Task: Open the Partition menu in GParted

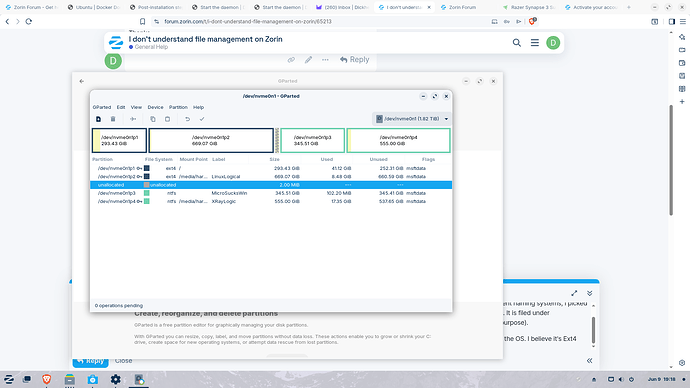Action: 178,107
